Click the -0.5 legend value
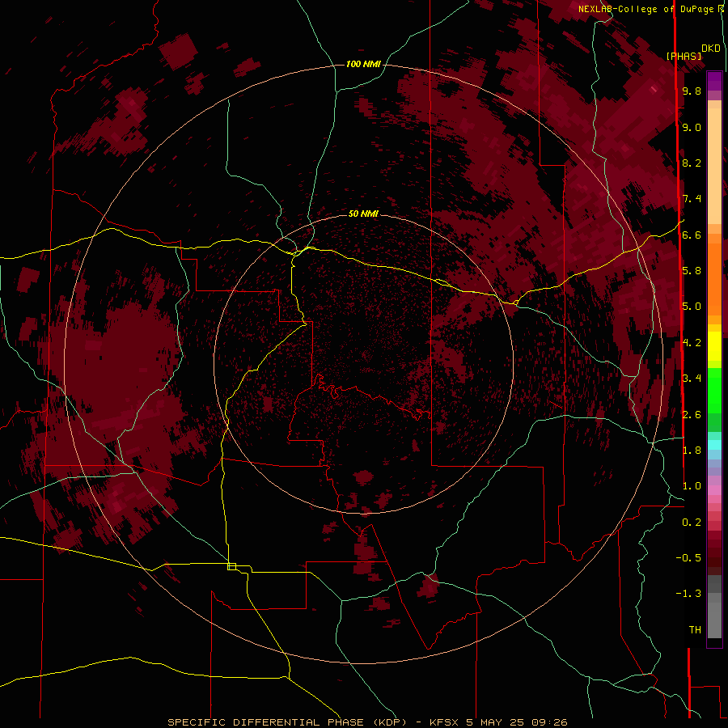 click(688, 558)
